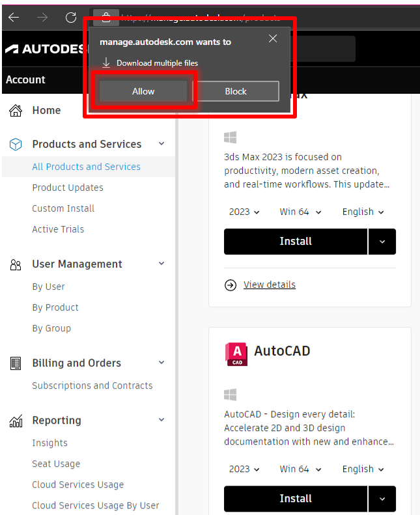The height and width of the screenshot is (515, 420).
Task: Click the Billing and Orders icon
Action: point(16,363)
